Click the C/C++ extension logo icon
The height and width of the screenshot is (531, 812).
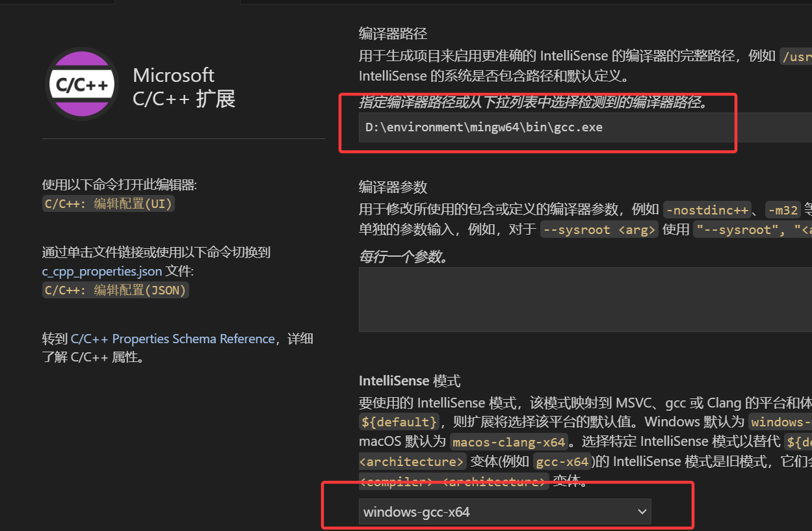(x=82, y=84)
